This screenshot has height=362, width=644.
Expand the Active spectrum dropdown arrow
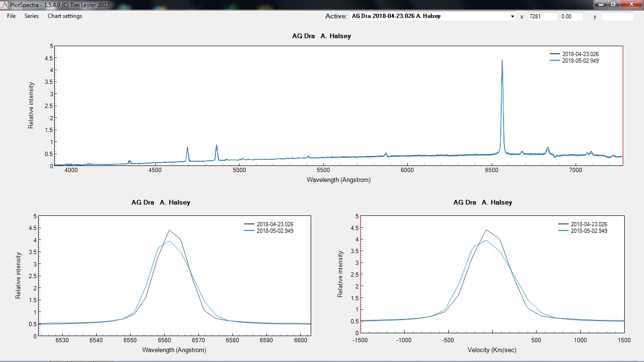pyautogui.click(x=512, y=16)
